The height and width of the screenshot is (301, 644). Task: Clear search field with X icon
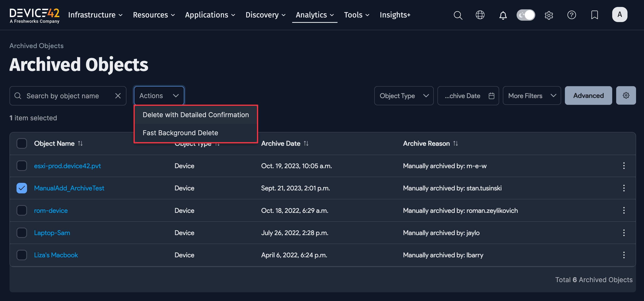coord(118,96)
